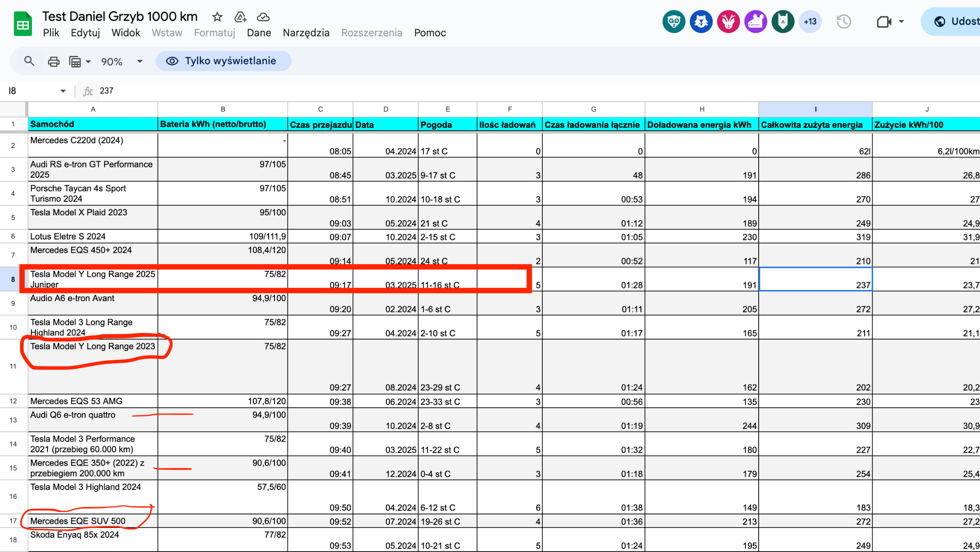Click the video camera meeting icon

click(884, 22)
